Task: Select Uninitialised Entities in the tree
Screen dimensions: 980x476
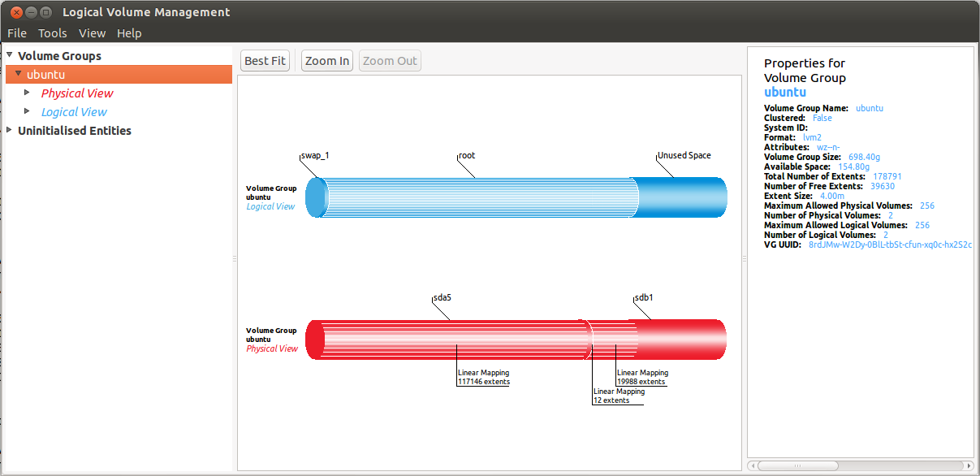Action: point(75,131)
